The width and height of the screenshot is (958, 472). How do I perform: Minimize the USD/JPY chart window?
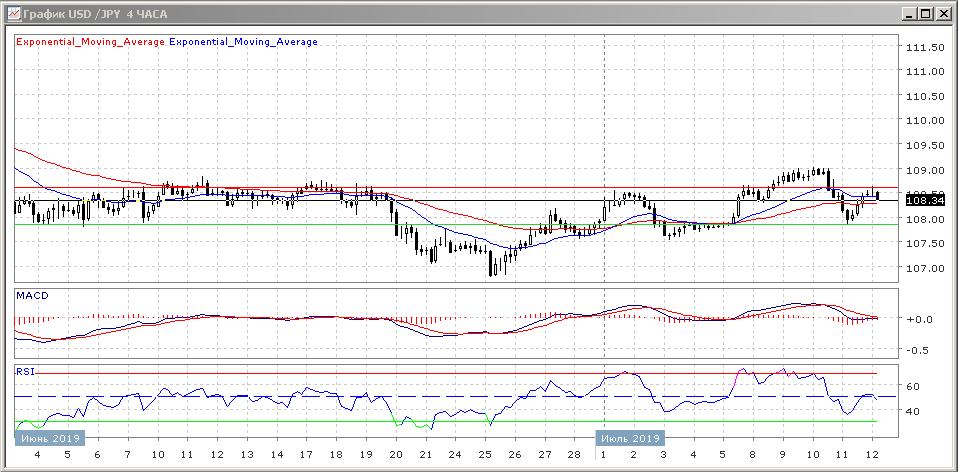click(x=909, y=13)
